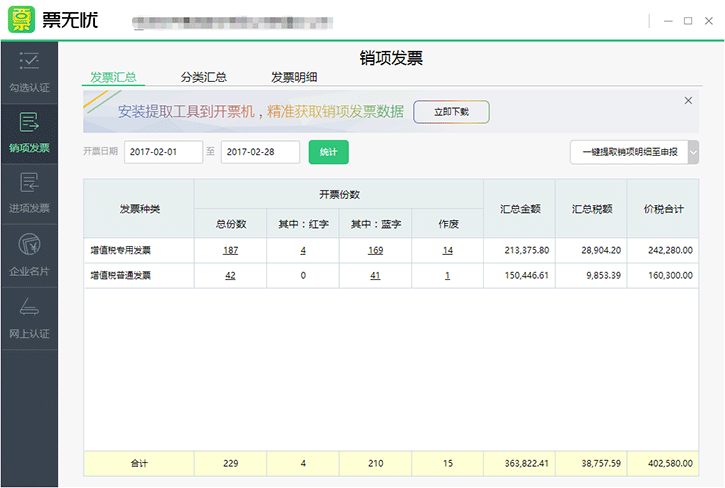Focus the start date field 2017-02-01

[x=163, y=152]
